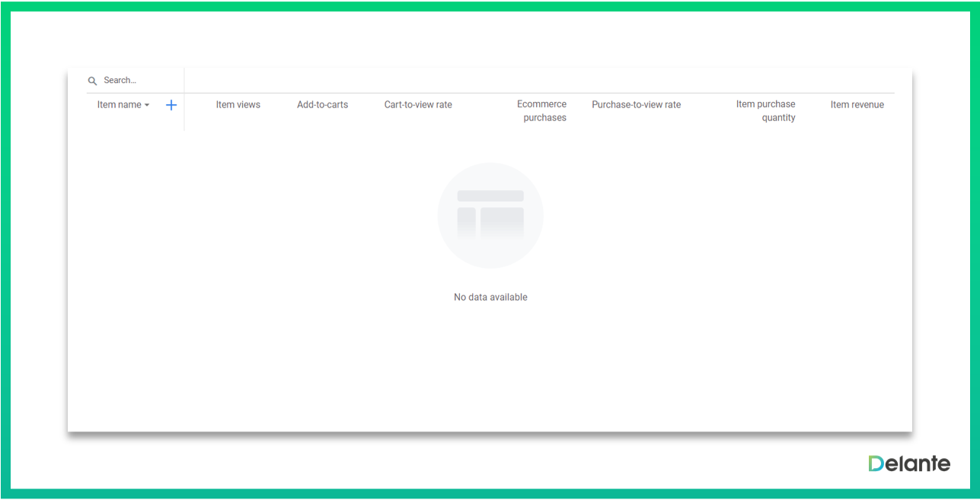Select the No data available message

coord(490,298)
